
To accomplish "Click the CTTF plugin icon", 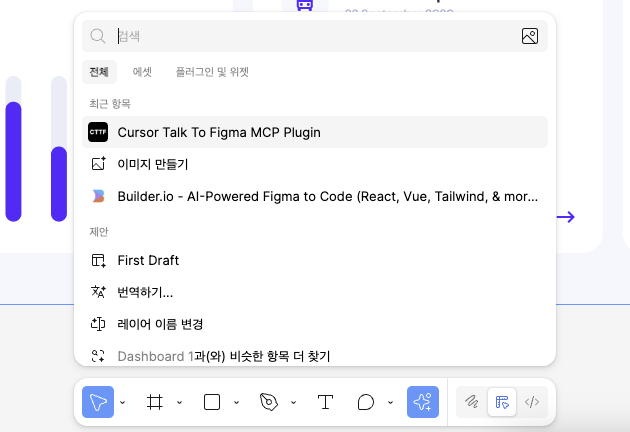I will point(98,132).
